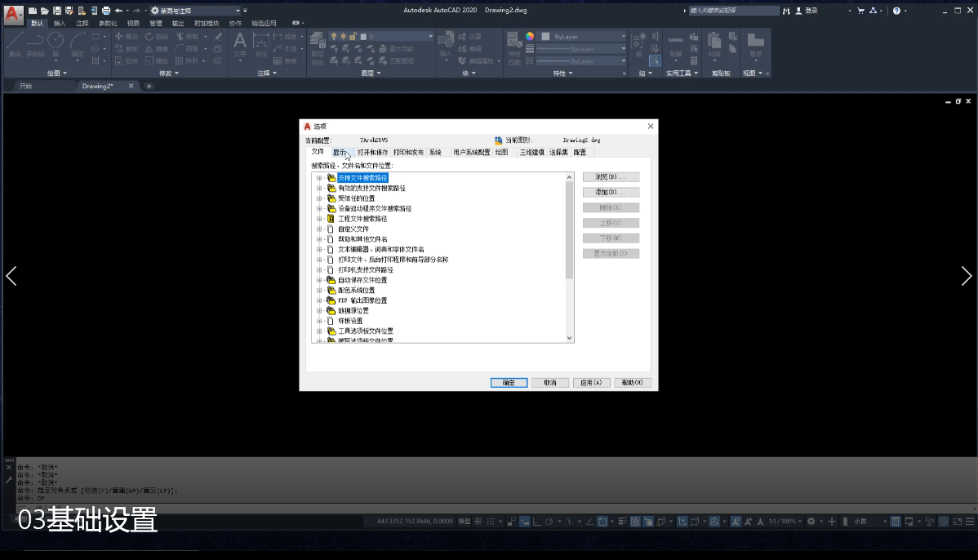Click the 浏览(B)... button
Viewport: 978px width, 560px height.
click(x=611, y=177)
